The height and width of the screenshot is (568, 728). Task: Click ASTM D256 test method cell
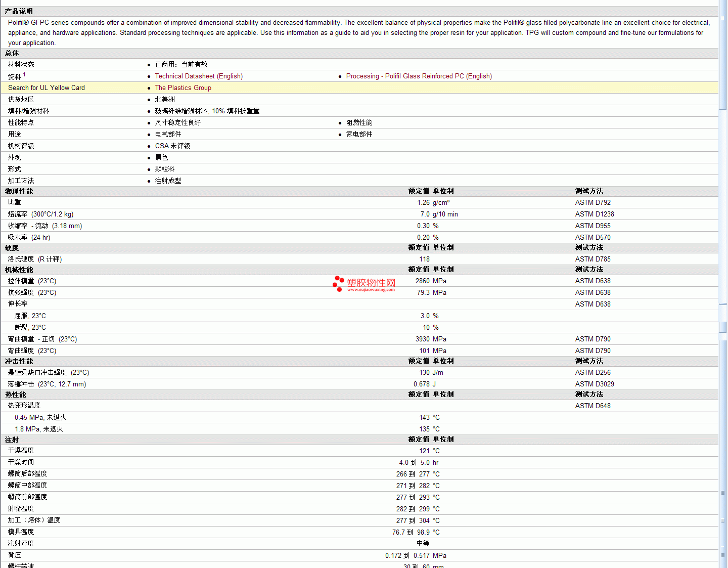[593, 372]
